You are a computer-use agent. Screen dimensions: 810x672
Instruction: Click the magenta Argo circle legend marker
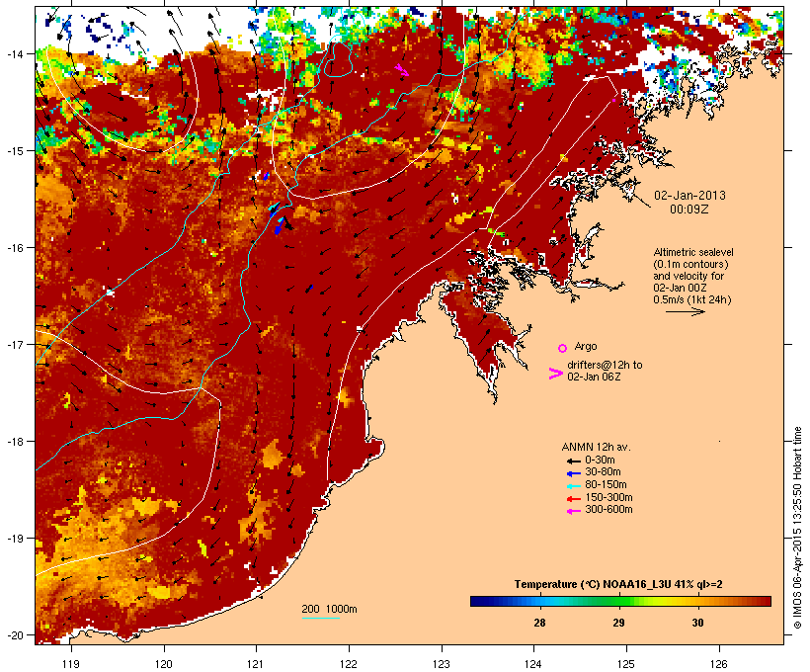(563, 348)
